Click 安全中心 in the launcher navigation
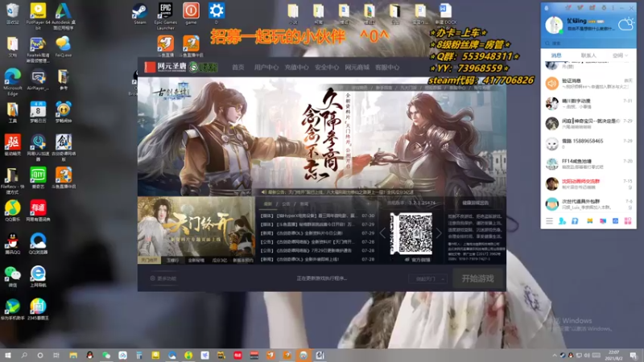This screenshot has height=362, width=644. click(x=327, y=68)
